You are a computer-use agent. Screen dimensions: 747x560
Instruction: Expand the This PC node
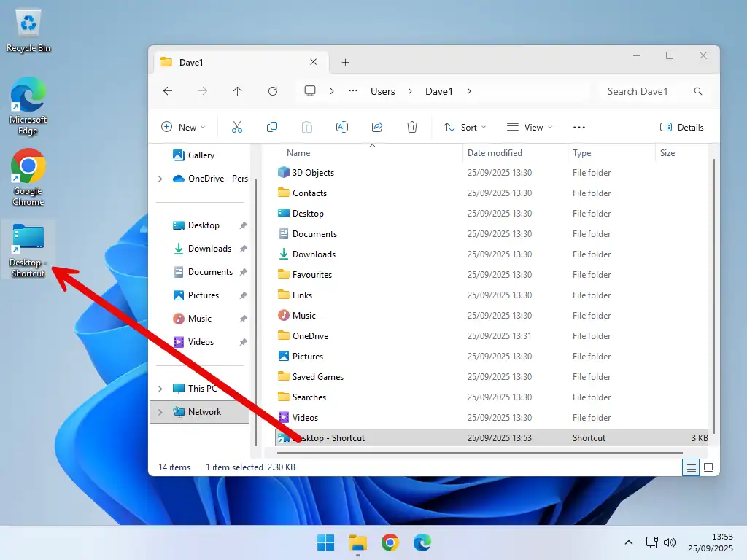click(160, 389)
